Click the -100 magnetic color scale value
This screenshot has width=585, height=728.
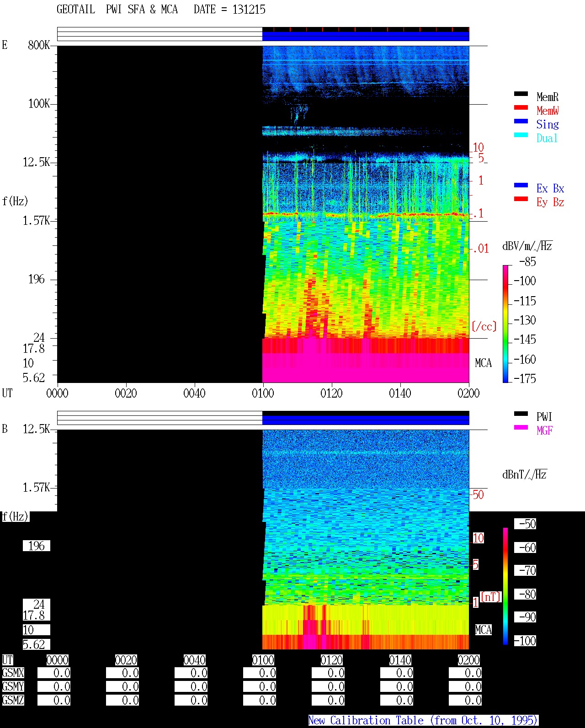525,641
